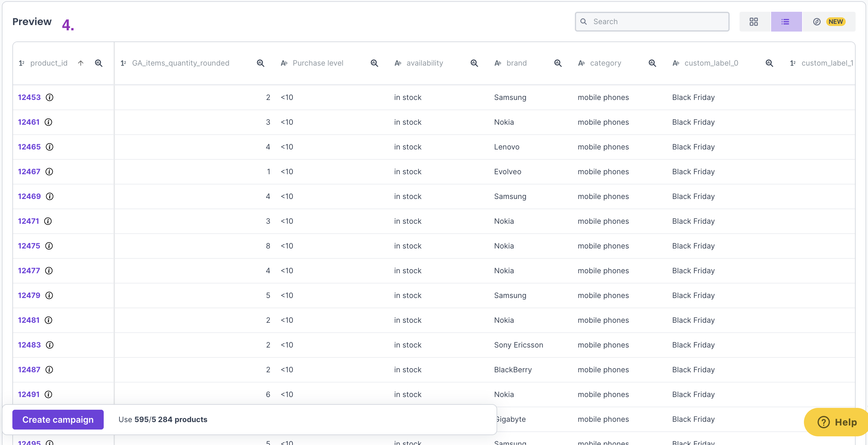Click brand column analysis icon
The image size is (868, 445).
point(558,63)
